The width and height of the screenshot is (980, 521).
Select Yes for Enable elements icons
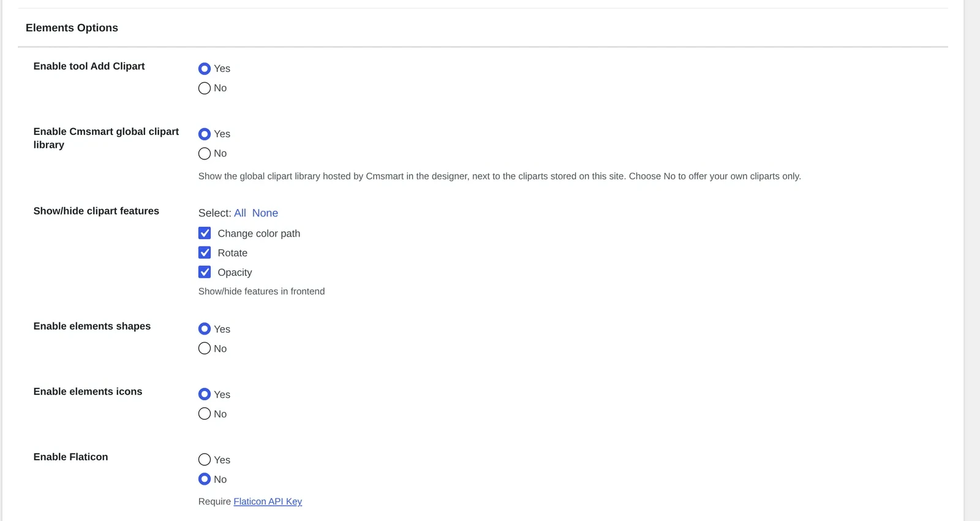click(205, 395)
